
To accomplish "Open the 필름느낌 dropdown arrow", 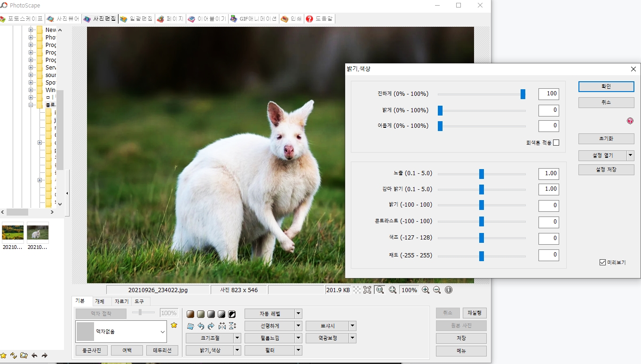I will coord(299,338).
